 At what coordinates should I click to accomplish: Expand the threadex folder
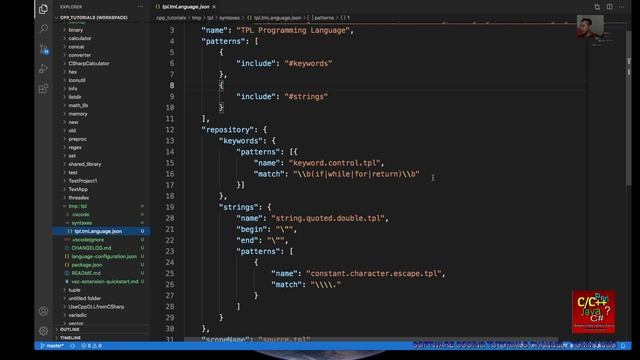(78, 198)
